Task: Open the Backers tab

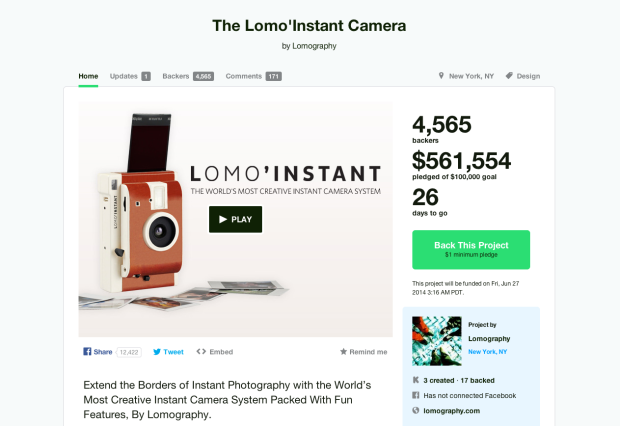Action: (x=188, y=76)
